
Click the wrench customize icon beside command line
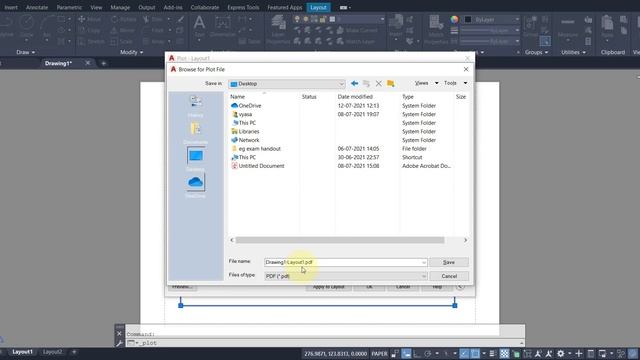point(119,343)
